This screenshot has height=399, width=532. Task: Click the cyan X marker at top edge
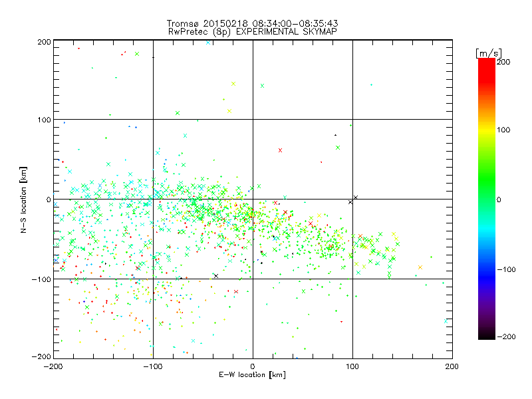208,43
